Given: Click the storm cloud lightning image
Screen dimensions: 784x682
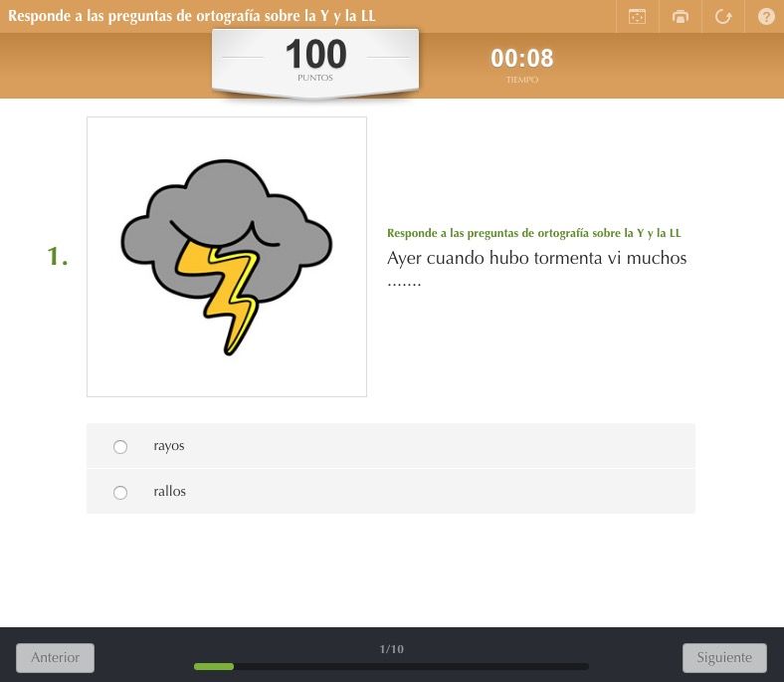Looking at the screenshot, I should tap(227, 257).
